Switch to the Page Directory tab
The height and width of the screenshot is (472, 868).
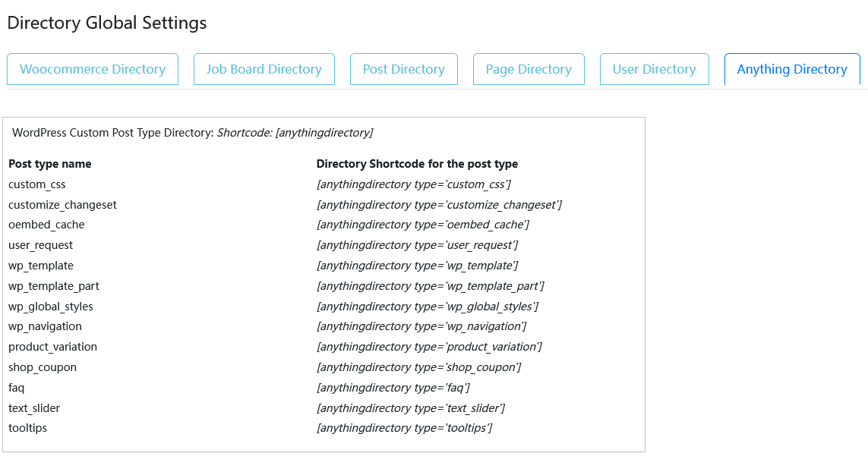[529, 69]
